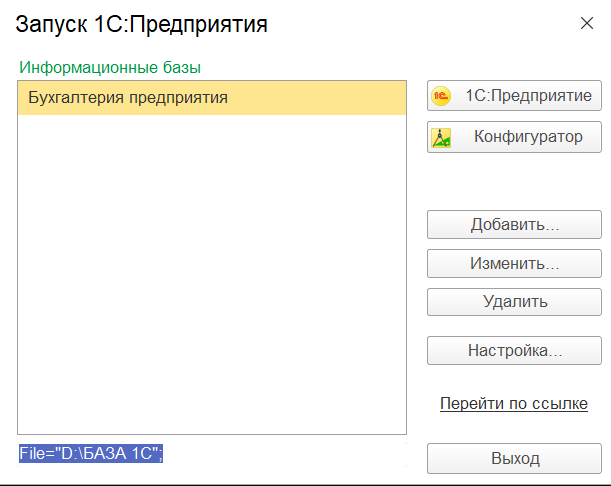Add a new infobase with Добавить…
Image resolution: width=611 pixels, height=486 pixels.
514,225
